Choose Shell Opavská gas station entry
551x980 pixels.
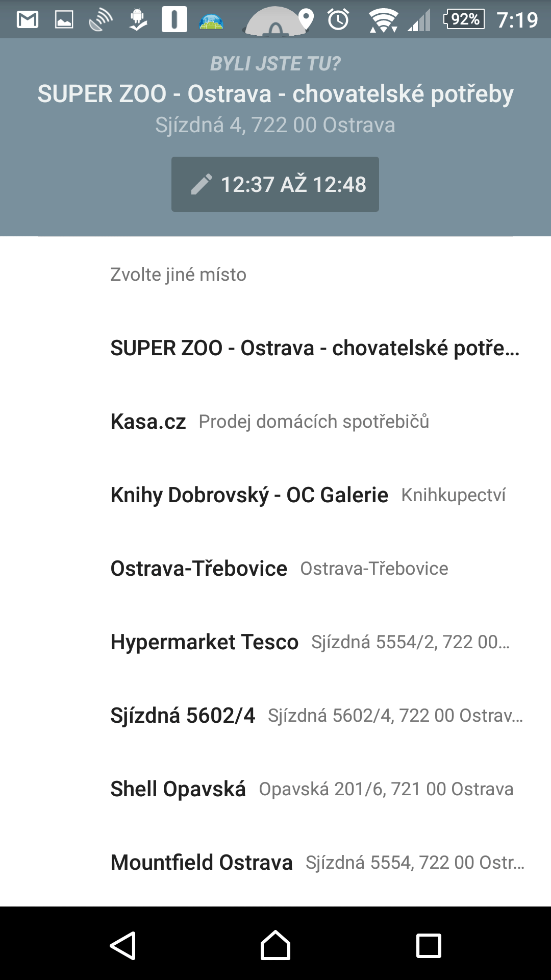[x=275, y=789]
